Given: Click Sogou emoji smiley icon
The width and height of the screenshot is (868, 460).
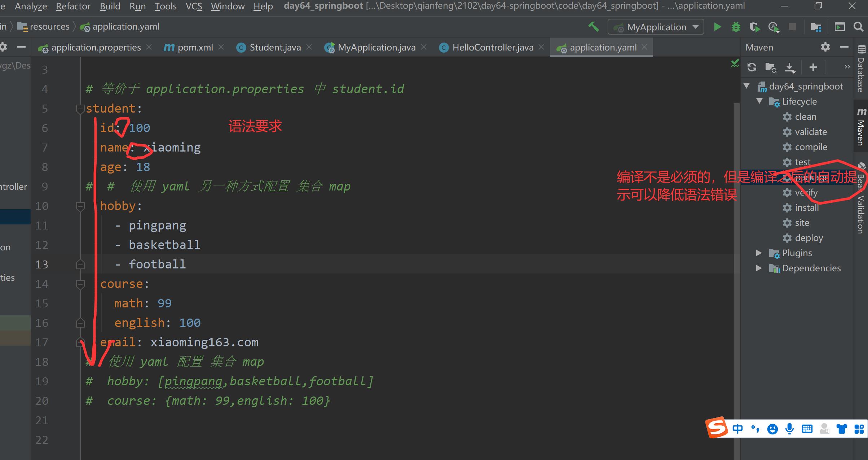Looking at the screenshot, I should (x=772, y=429).
